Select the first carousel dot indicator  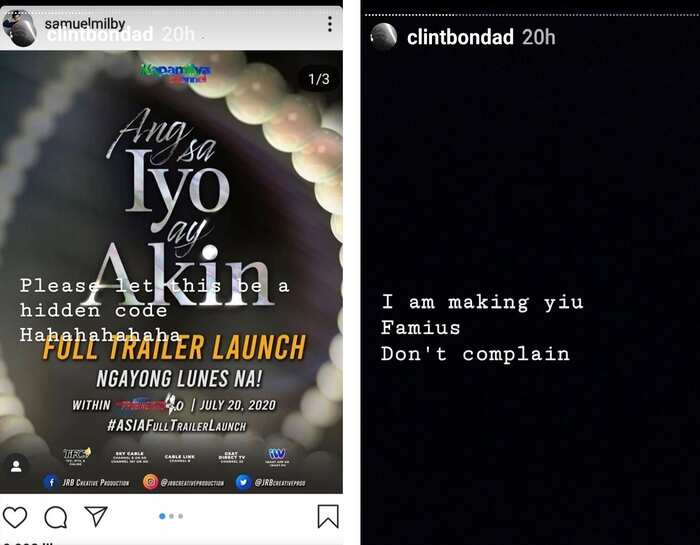coord(162,516)
